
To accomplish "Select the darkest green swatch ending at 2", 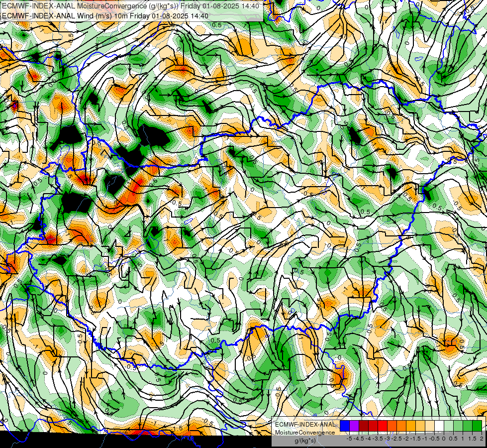I will coord(477,426).
